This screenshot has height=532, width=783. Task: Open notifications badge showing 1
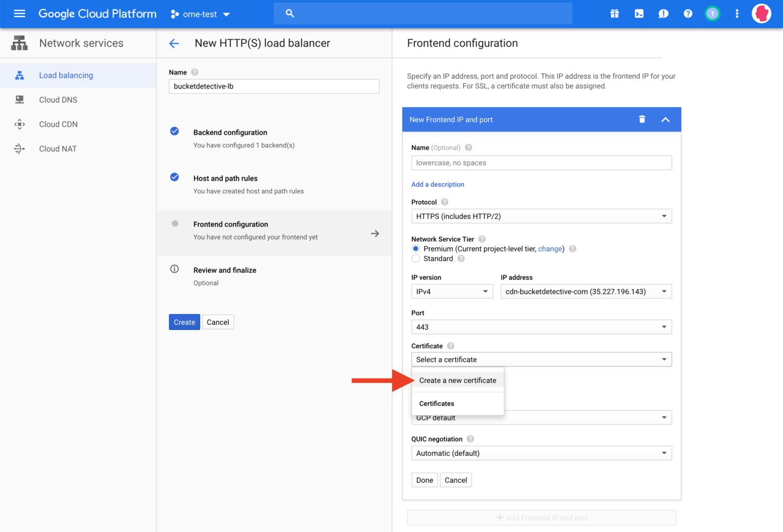[x=712, y=14]
